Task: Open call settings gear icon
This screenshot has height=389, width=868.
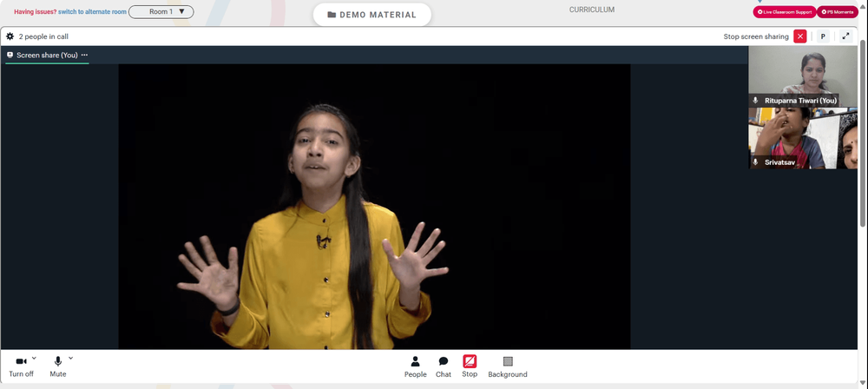Action: [x=10, y=36]
